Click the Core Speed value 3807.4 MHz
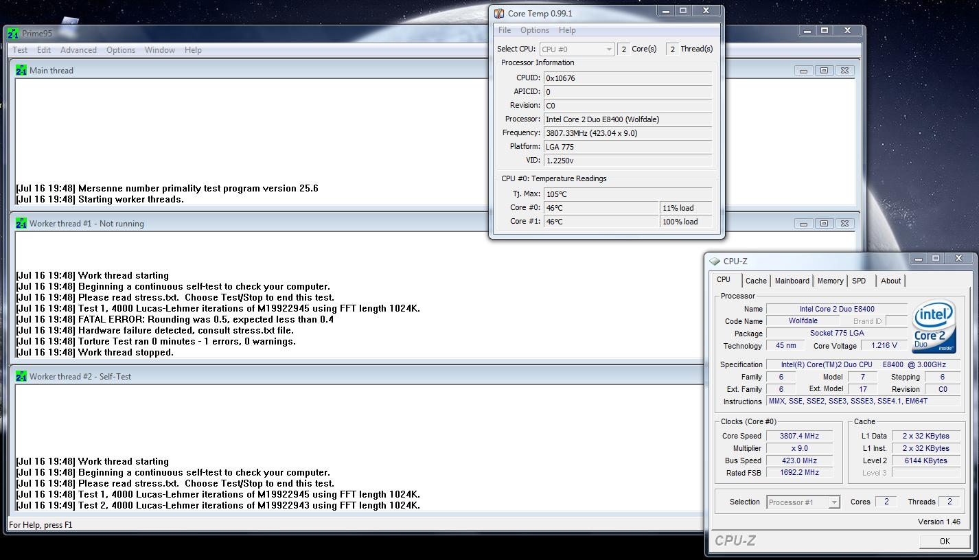This screenshot has width=979, height=560. tap(799, 436)
